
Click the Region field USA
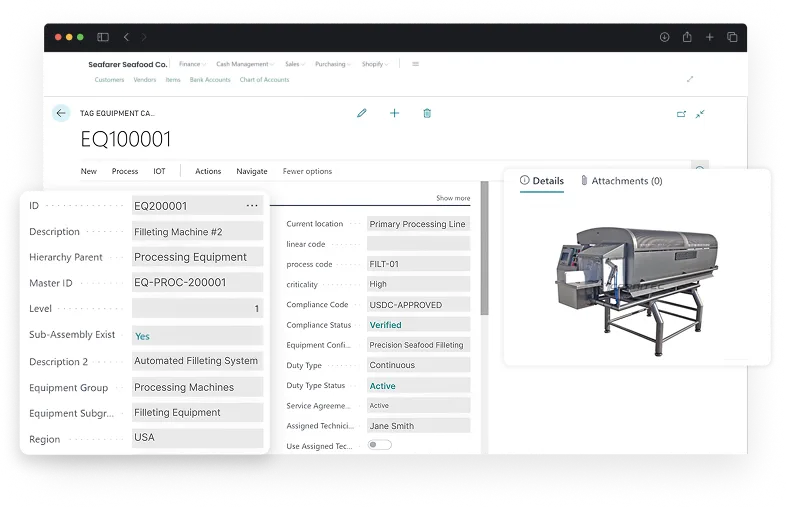coord(197,437)
